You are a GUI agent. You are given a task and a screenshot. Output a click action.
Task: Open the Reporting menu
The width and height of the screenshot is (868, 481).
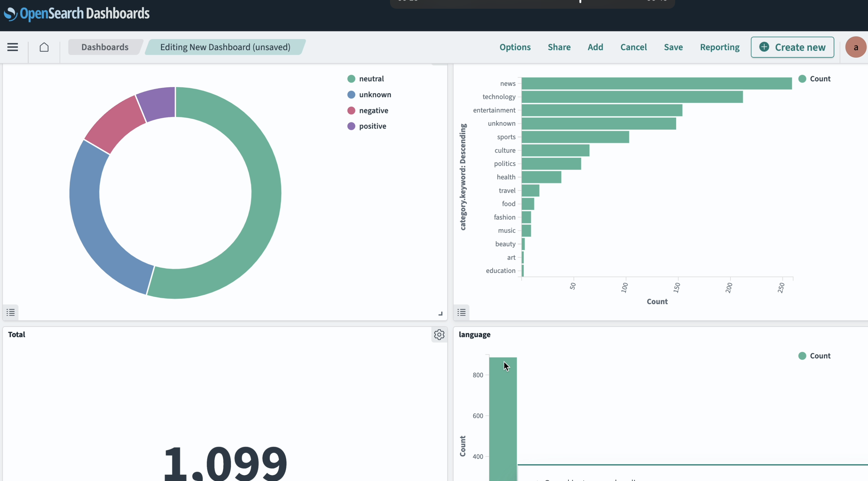719,47
